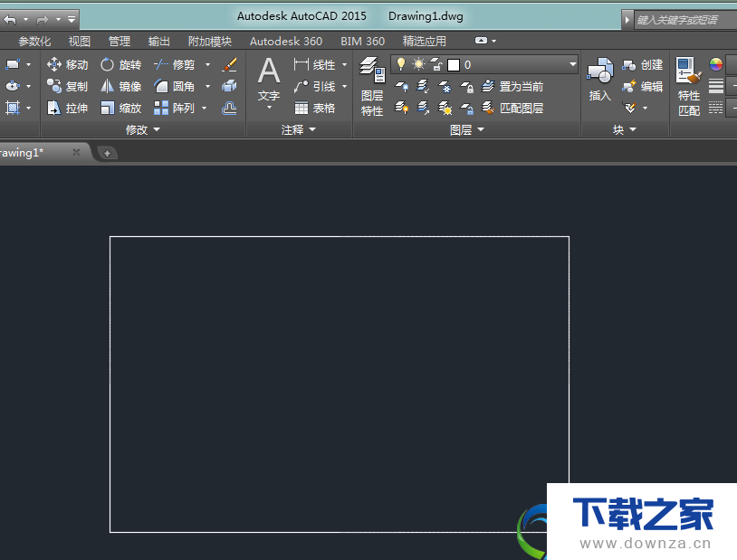Click the layer Lock icon
Image resolution: width=737 pixels, height=560 pixels.
(466, 87)
